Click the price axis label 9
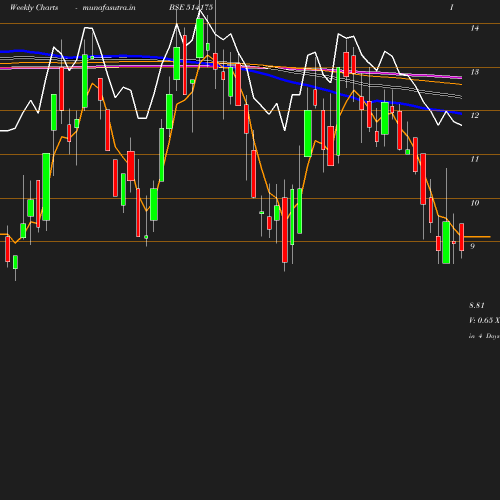 click(472, 246)
